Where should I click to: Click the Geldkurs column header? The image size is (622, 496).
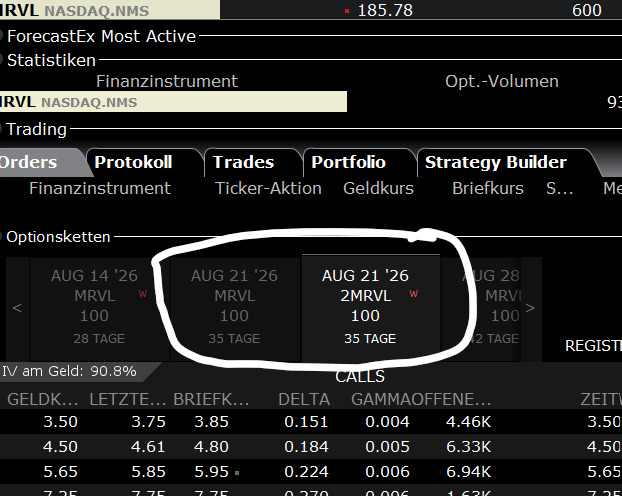coord(378,188)
